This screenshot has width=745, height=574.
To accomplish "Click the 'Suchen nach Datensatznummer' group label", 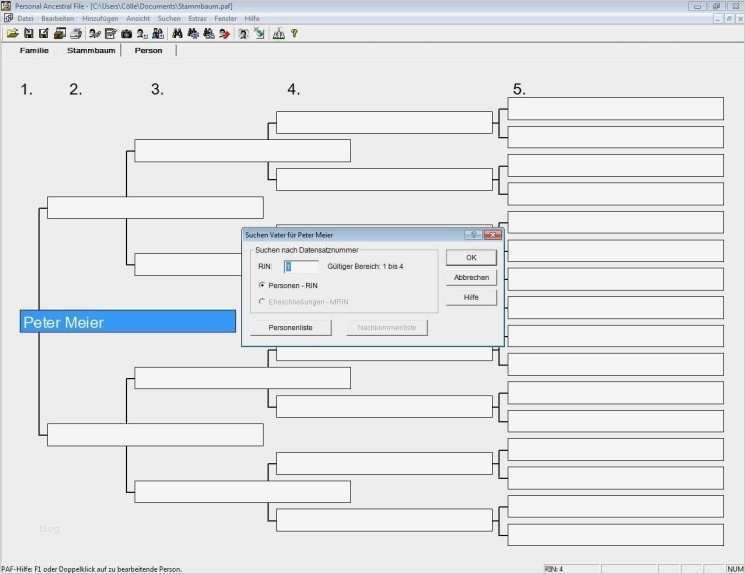I will (x=307, y=250).
